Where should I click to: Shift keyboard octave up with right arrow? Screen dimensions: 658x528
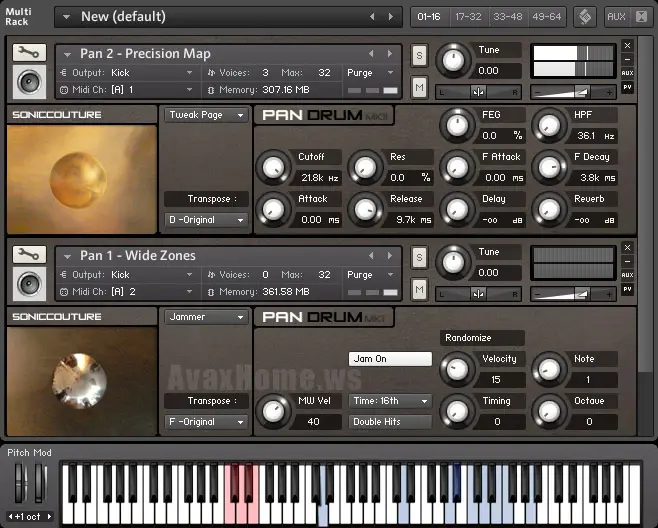[49, 517]
